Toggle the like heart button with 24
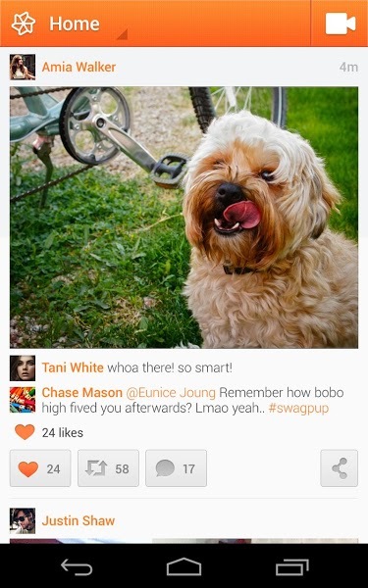 40,468
